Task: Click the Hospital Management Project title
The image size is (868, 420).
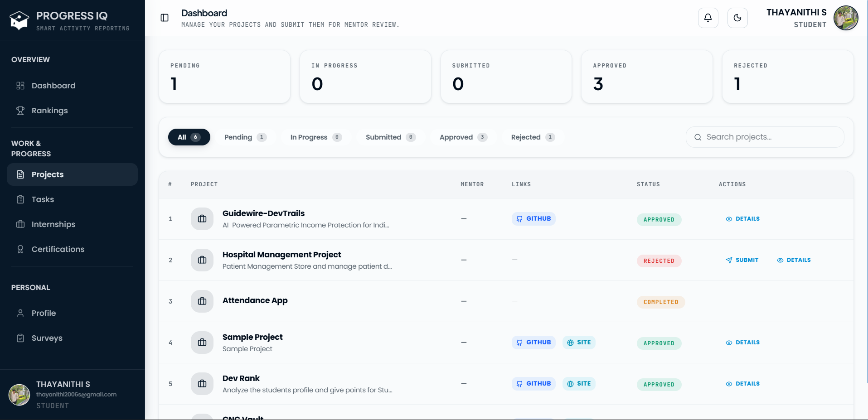Action: 281,255
